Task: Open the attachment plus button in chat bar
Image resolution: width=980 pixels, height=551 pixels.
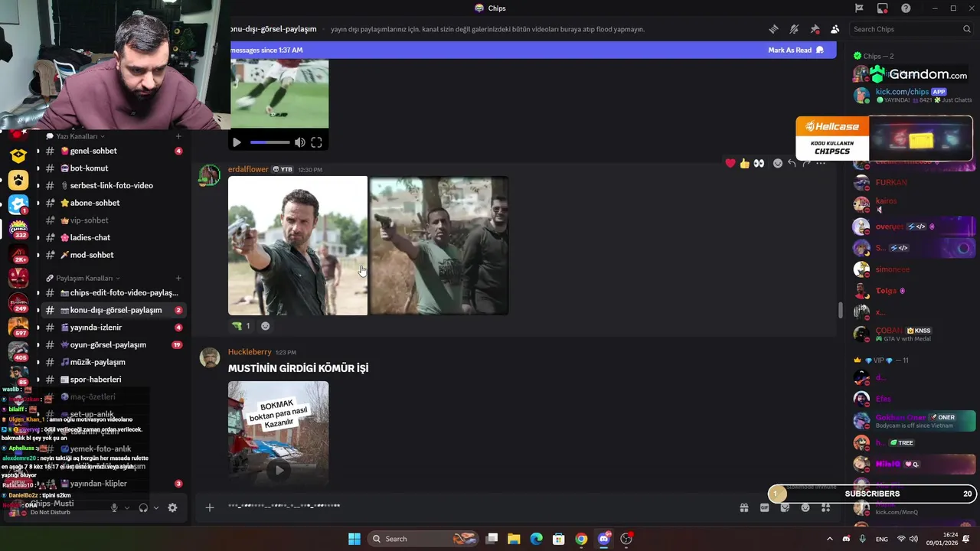Action: point(209,507)
